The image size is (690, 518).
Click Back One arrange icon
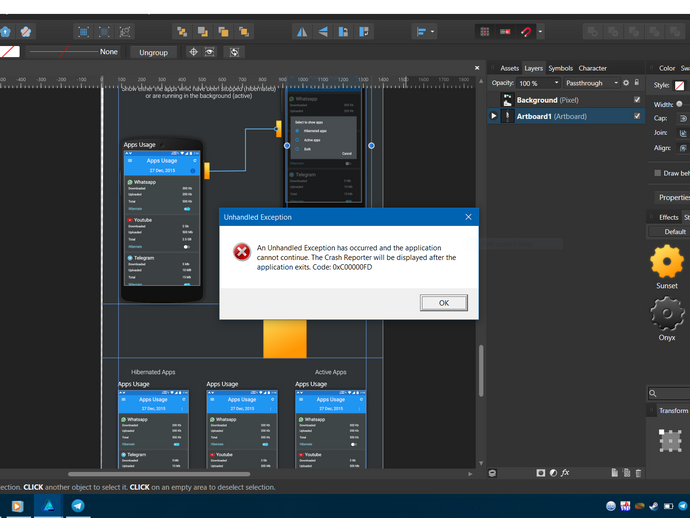[202, 32]
